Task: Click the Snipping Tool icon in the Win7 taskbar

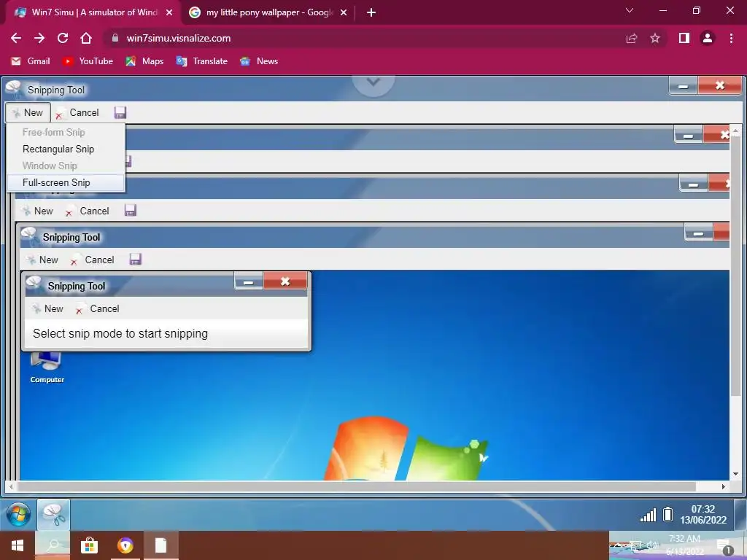Action: 54,515
